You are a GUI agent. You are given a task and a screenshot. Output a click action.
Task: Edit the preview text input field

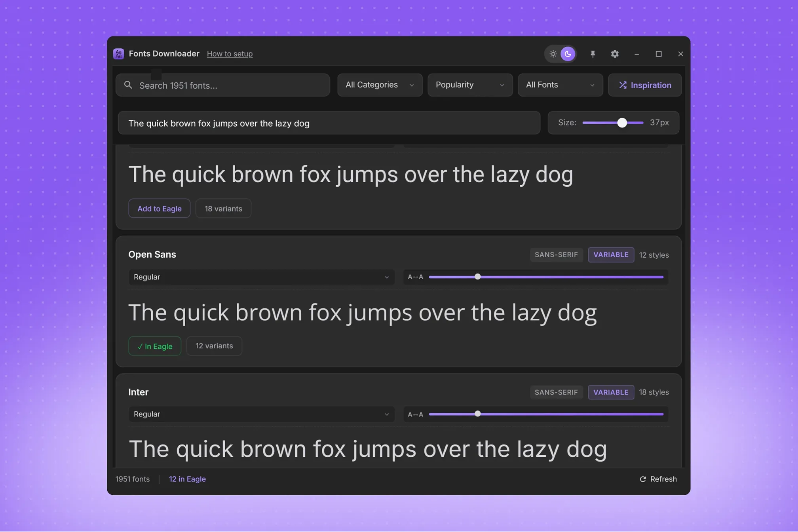pyautogui.click(x=329, y=123)
